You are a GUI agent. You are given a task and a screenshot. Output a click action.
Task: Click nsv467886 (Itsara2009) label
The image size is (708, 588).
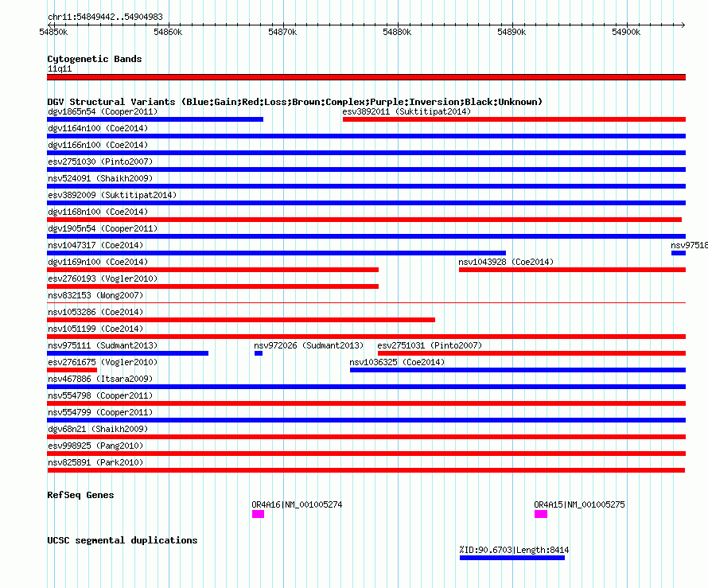[100, 379]
